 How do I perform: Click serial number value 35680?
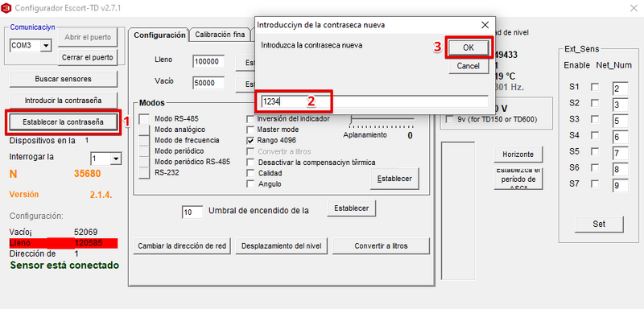(x=87, y=174)
